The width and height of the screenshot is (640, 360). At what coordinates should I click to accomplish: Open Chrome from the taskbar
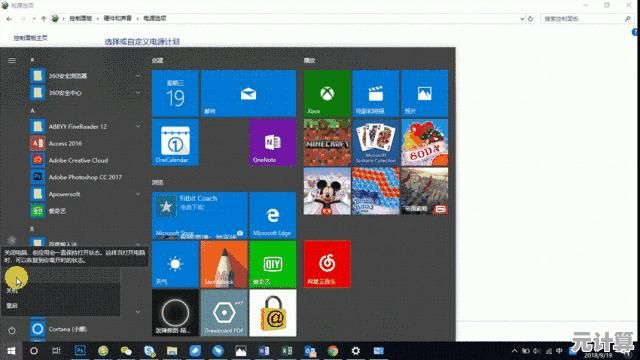click(333, 351)
